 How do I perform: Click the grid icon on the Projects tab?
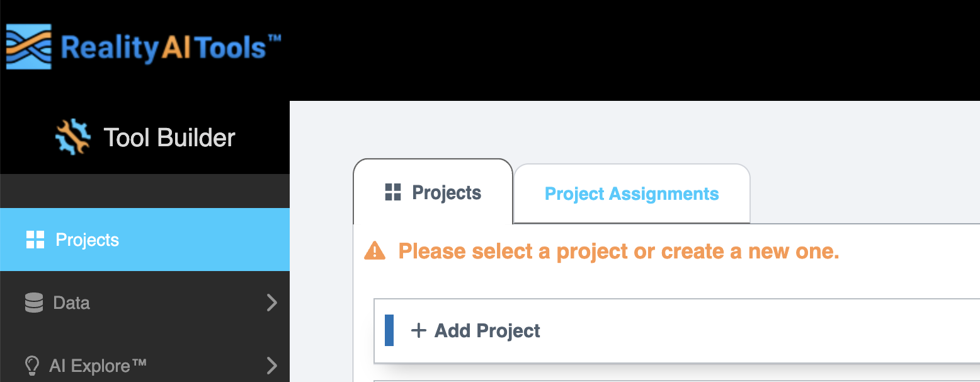pos(394,193)
